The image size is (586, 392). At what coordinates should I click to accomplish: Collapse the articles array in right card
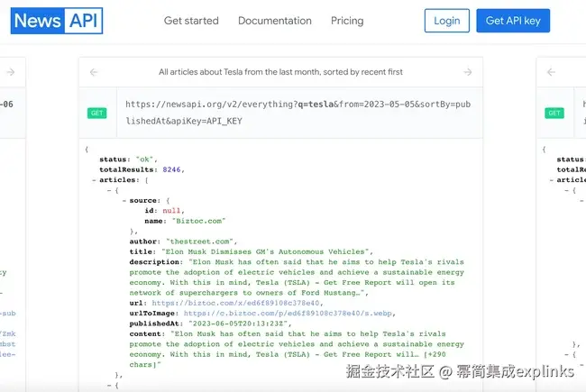pyautogui.click(x=552, y=180)
